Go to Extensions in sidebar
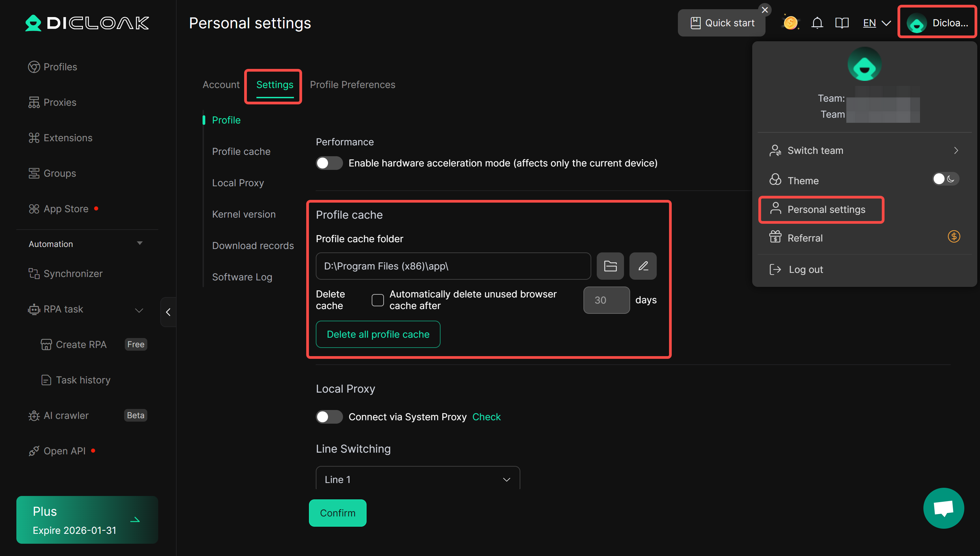Image resolution: width=980 pixels, height=556 pixels. point(60,138)
